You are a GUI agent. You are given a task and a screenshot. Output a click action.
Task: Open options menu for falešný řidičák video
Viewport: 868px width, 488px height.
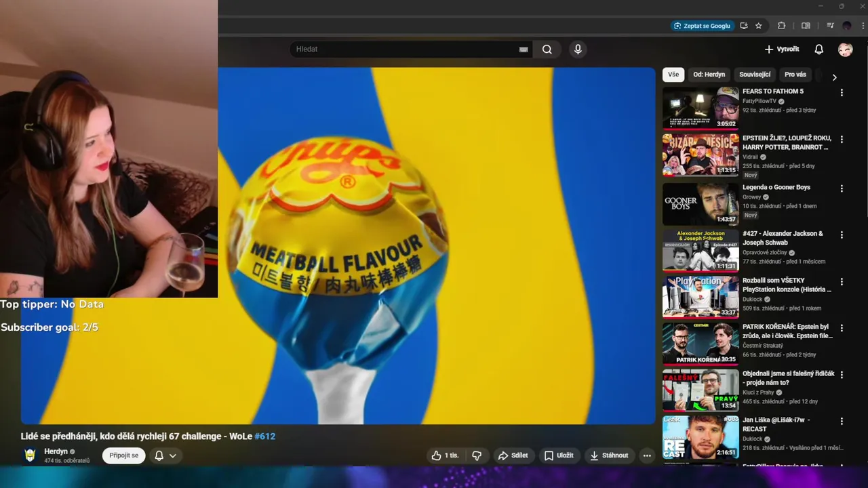(x=842, y=375)
